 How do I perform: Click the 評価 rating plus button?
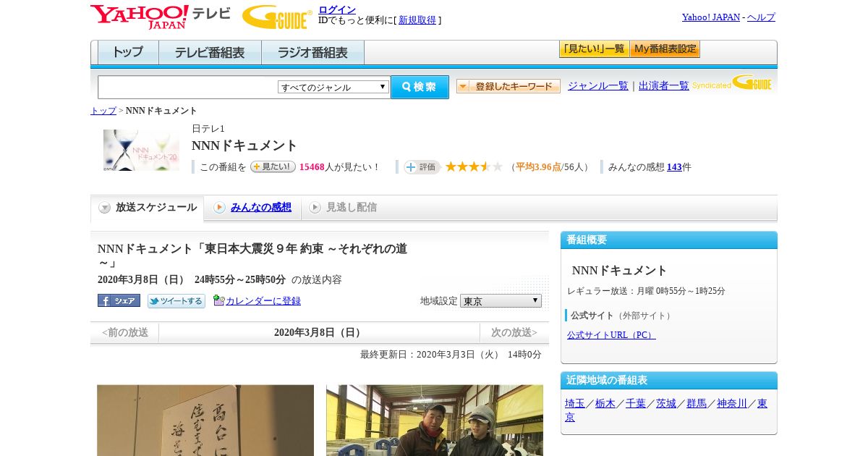(x=422, y=167)
